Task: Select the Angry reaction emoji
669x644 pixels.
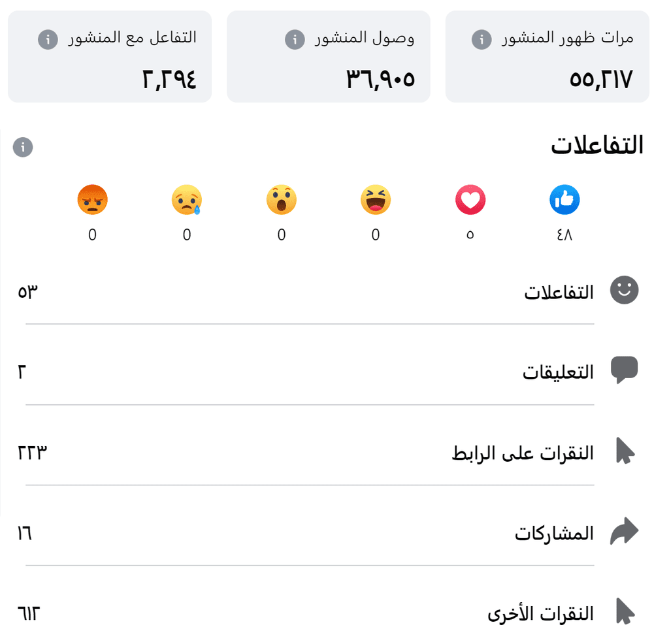Action: coord(92,200)
